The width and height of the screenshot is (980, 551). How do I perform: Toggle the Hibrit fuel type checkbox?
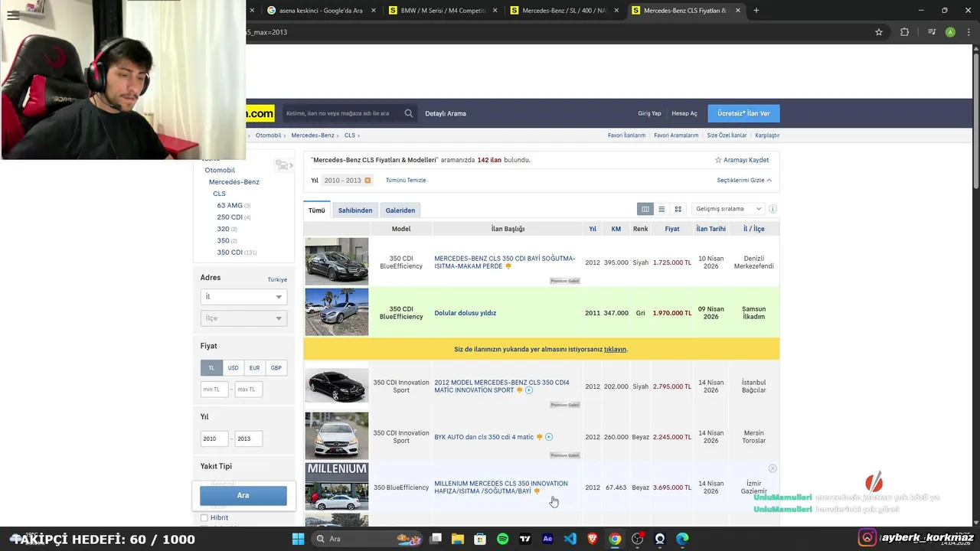(x=204, y=518)
